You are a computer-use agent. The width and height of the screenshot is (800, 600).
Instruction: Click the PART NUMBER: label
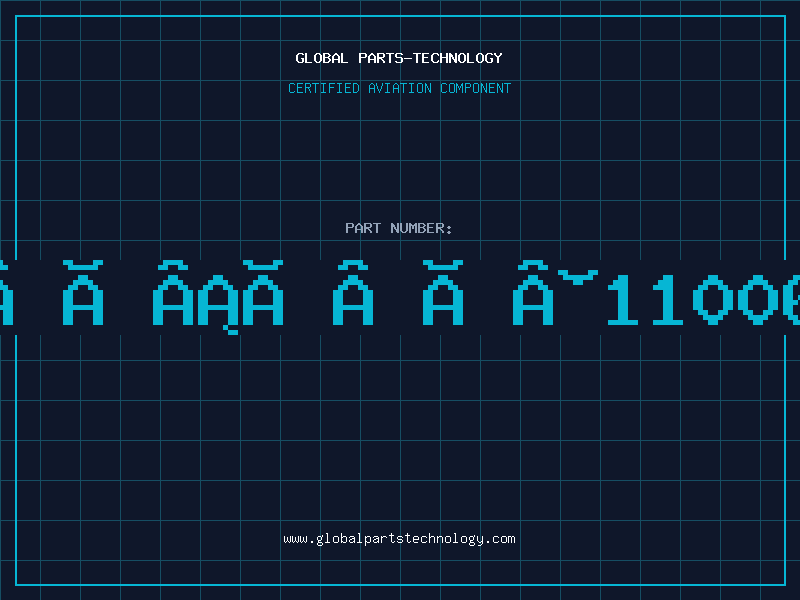tap(398, 228)
